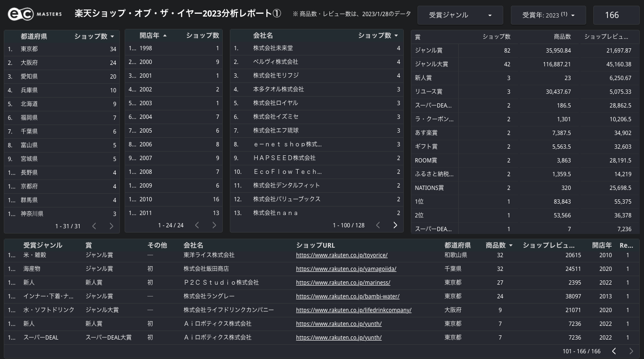
Task: Select the 北海道 row in prefecture table
Action: pyautogui.click(x=62, y=104)
